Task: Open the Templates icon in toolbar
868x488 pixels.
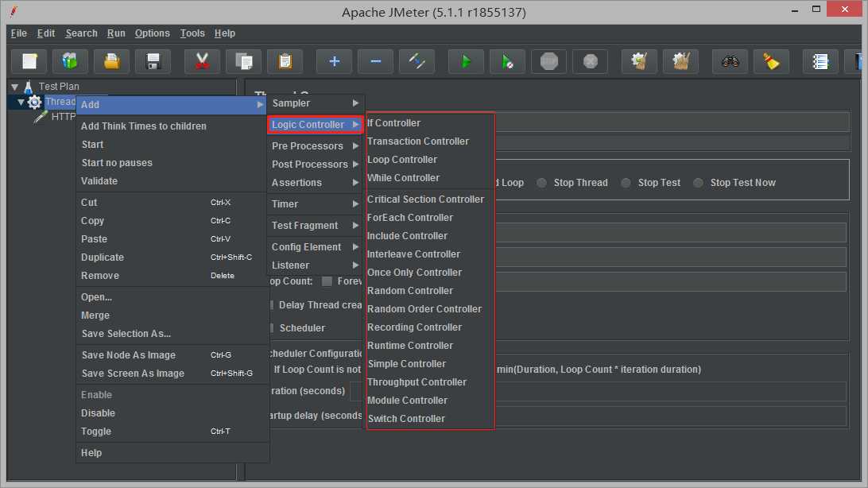Action: tap(70, 61)
